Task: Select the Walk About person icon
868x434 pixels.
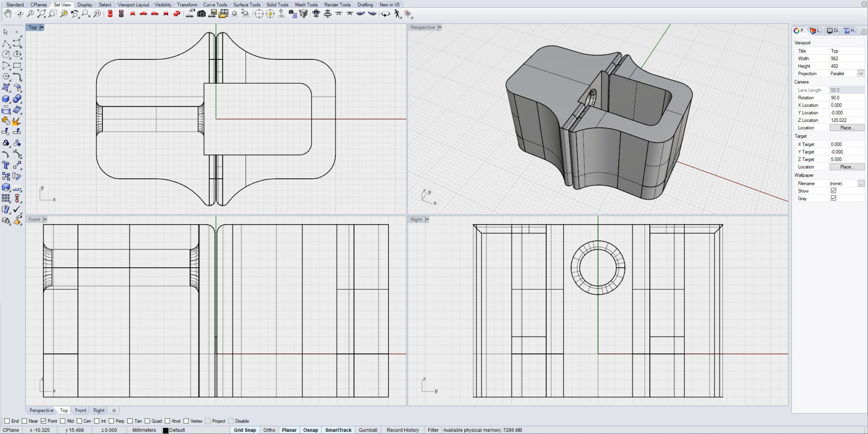Action: pyautogui.click(x=397, y=14)
